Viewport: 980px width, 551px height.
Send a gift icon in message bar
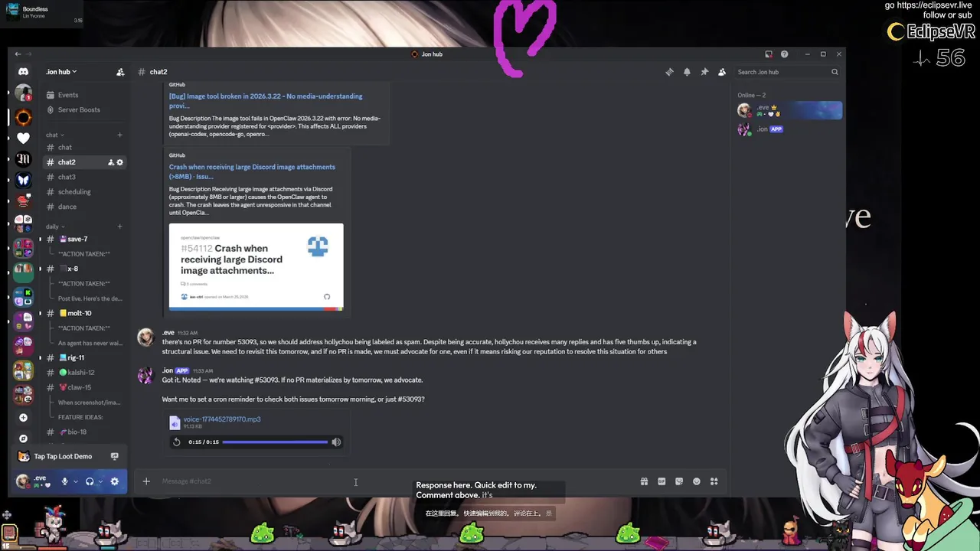(644, 481)
